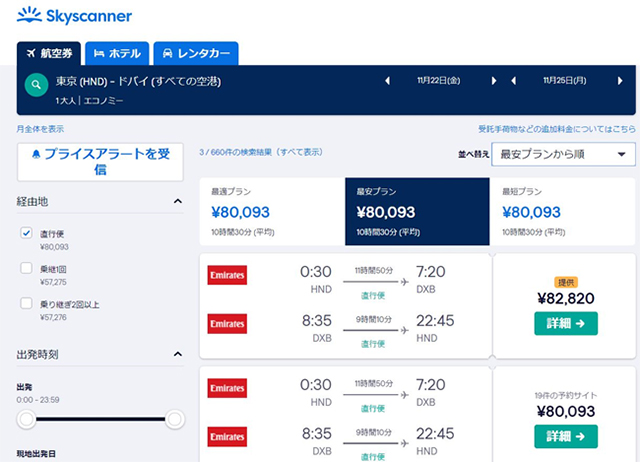
Task: Switch to the レンタカー tab
Action: point(196,53)
